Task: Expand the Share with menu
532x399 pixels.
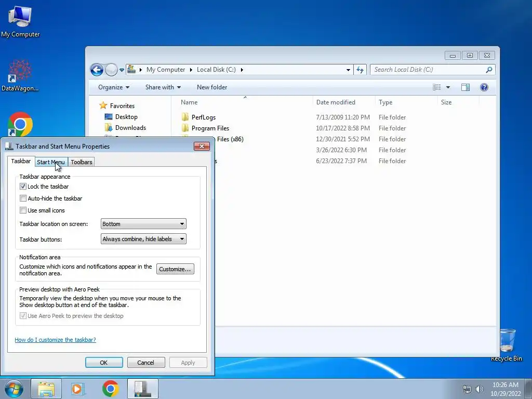Action: [x=163, y=87]
